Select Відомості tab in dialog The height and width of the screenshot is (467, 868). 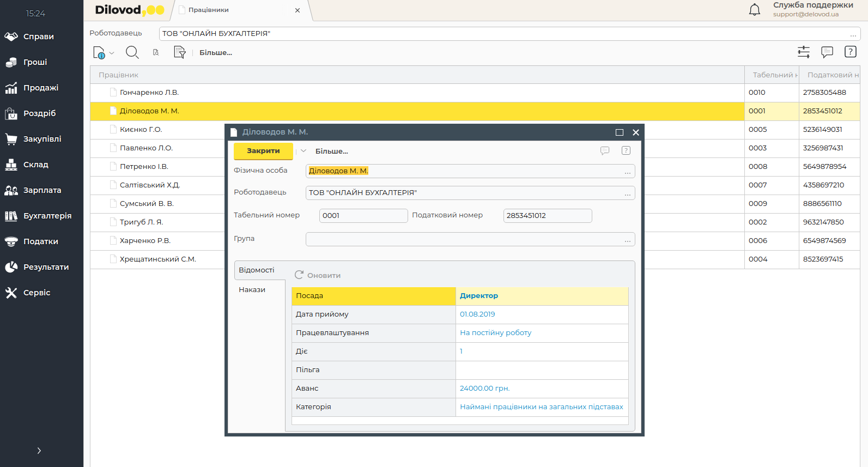click(x=257, y=270)
